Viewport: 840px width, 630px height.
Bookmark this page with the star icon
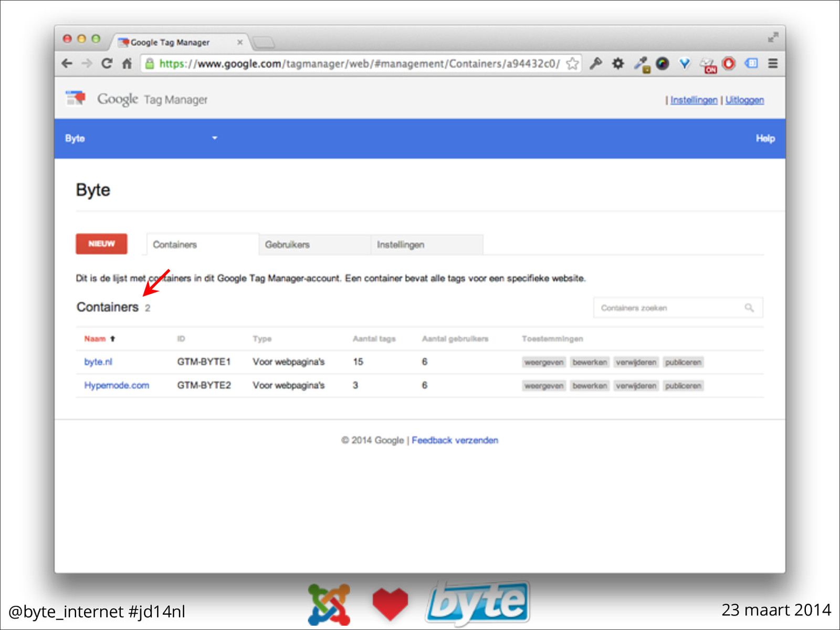point(572,64)
